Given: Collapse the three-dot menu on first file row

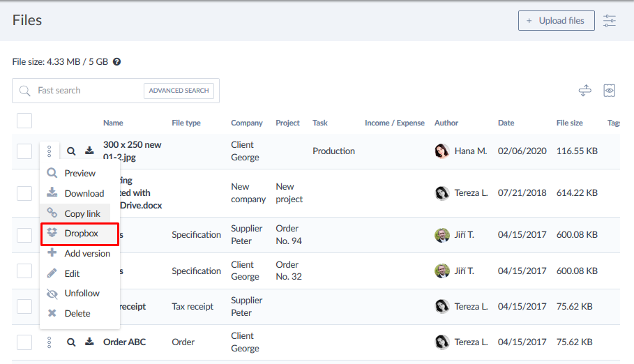Looking at the screenshot, I should 50,151.
